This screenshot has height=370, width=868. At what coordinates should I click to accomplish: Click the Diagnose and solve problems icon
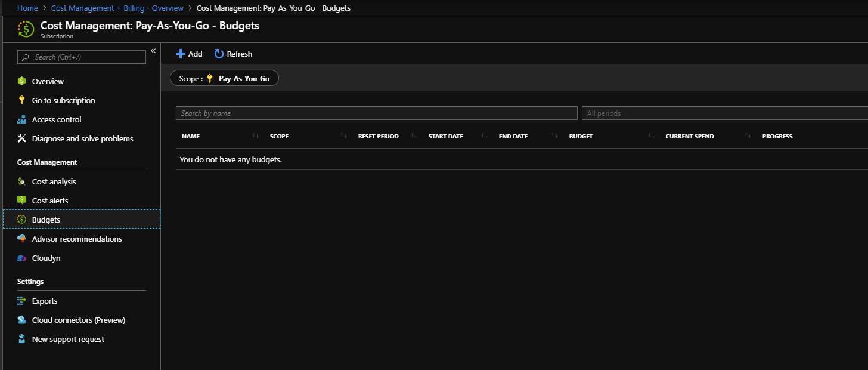point(22,138)
